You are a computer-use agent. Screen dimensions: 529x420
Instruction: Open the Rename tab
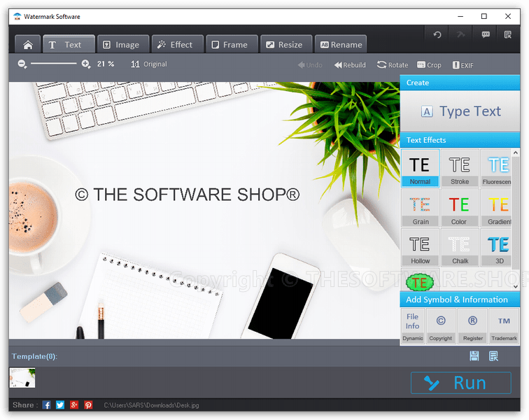pos(340,45)
